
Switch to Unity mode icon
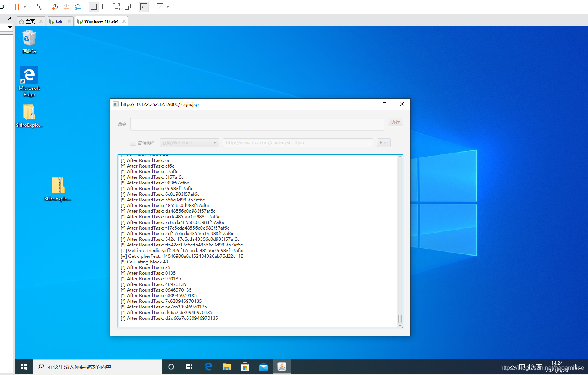(128, 7)
